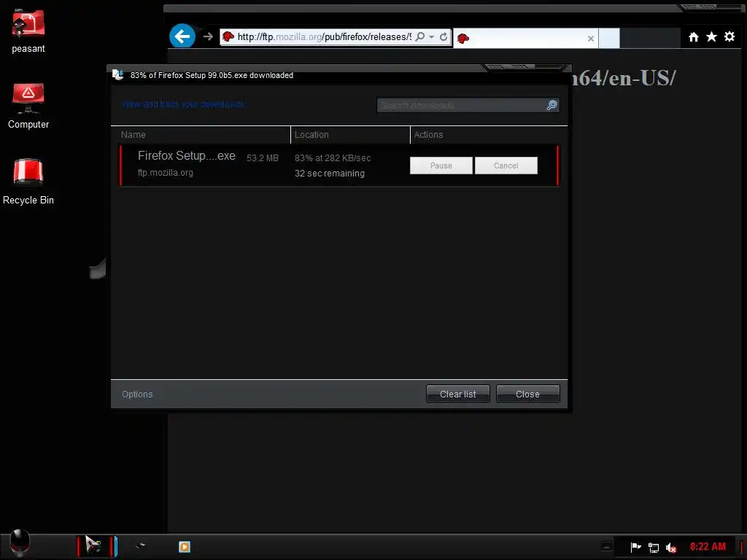747x560 pixels.
Task: Click the 53.2 MB file size
Action: point(263,158)
